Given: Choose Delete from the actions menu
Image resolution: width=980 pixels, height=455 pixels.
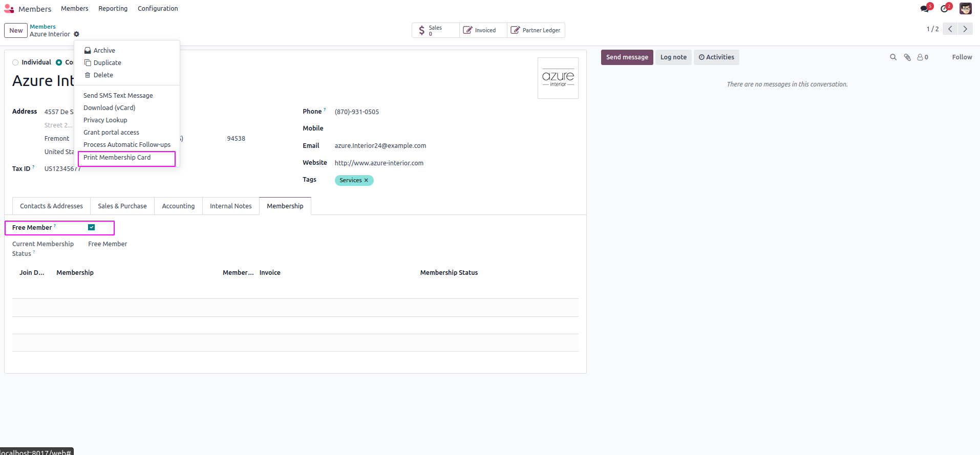Looking at the screenshot, I should coord(127,75).
